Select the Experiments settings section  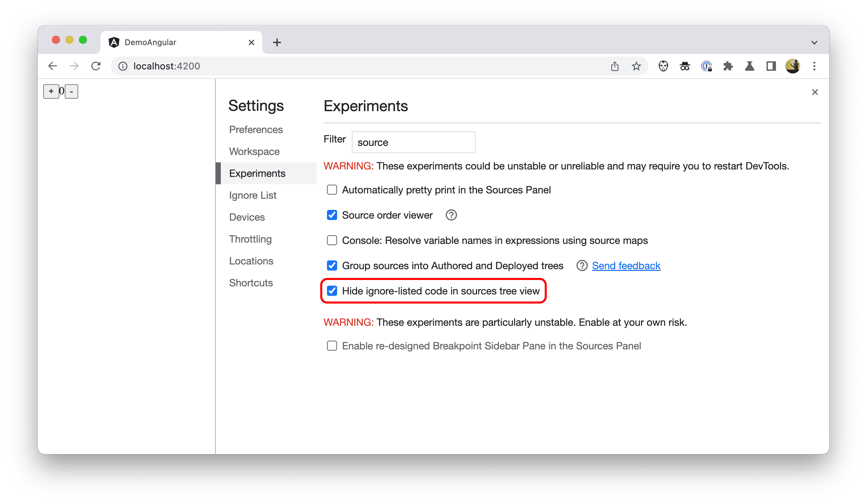point(258,173)
